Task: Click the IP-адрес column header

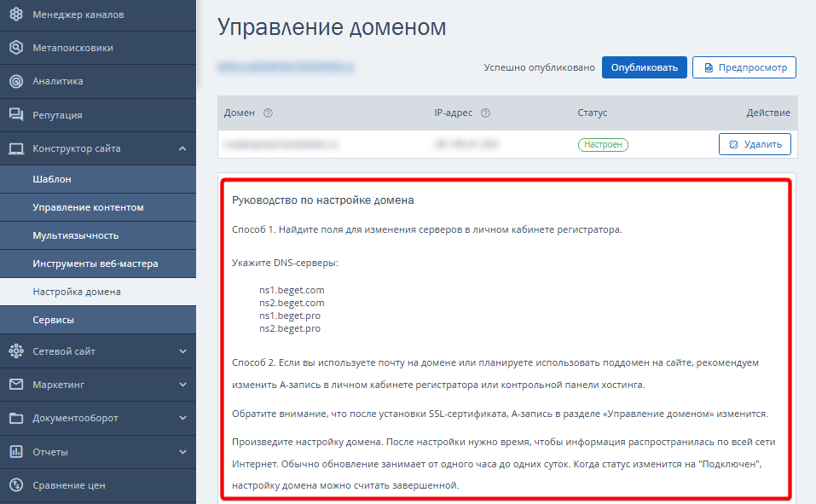Action: tap(454, 113)
